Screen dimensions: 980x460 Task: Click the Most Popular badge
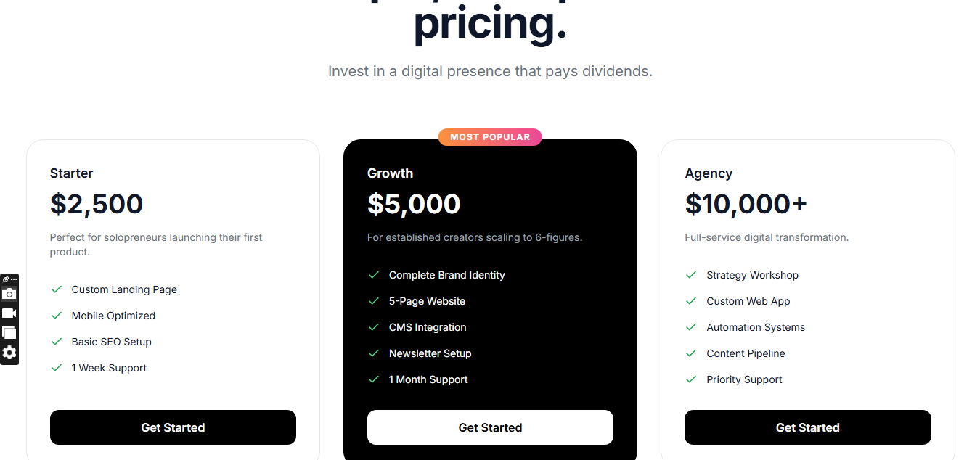(490, 136)
